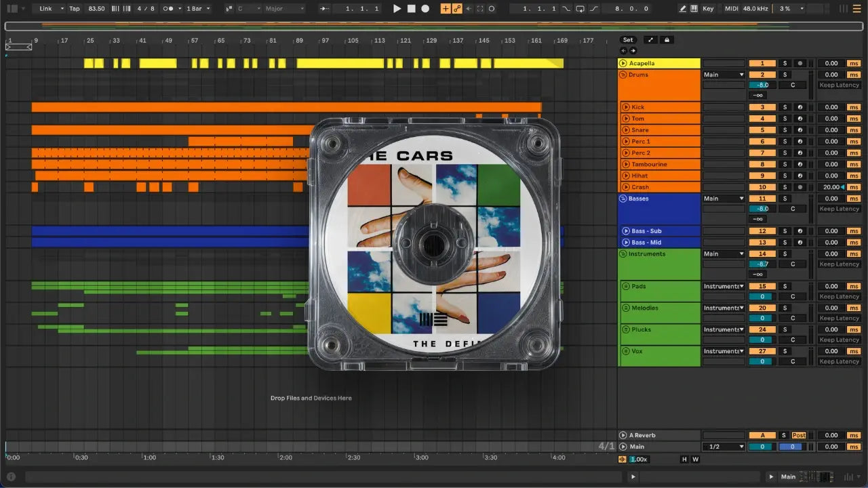The height and width of the screenshot is (488, 868).
Task: Go to Previous Locator arrow
Action: click(x=624, y=51)
